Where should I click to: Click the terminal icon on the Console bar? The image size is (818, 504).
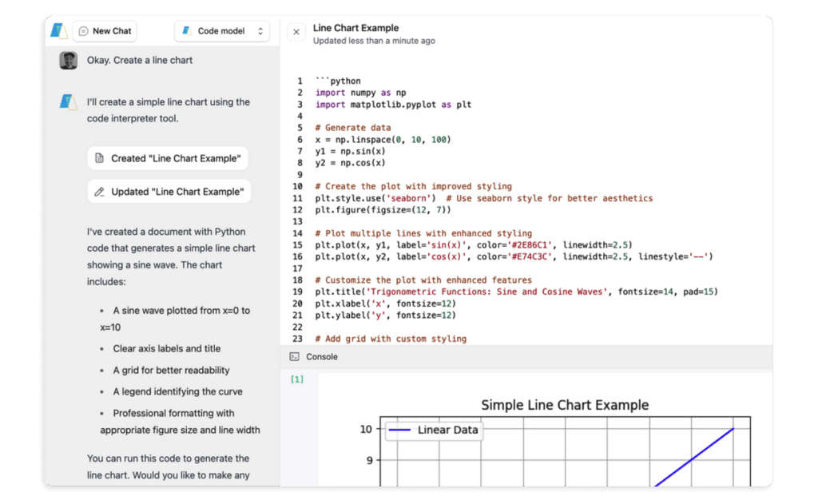pos(295,356)
